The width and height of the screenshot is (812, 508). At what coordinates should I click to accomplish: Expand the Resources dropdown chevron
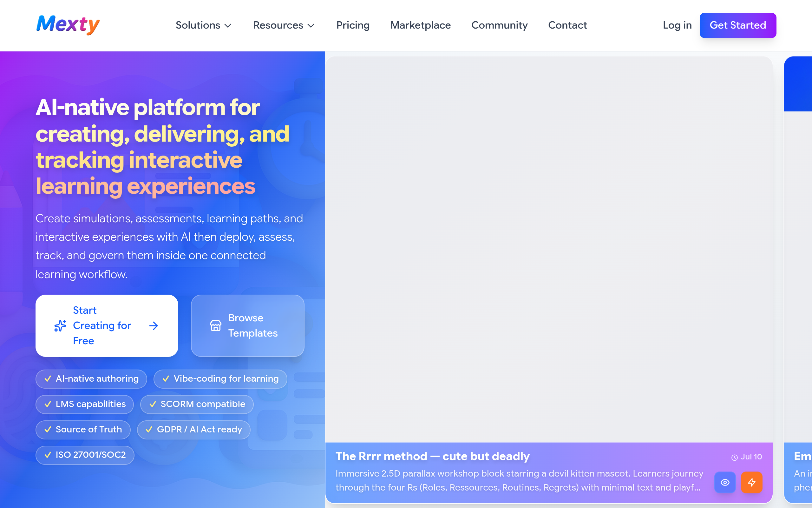click(x=311, y=25)
